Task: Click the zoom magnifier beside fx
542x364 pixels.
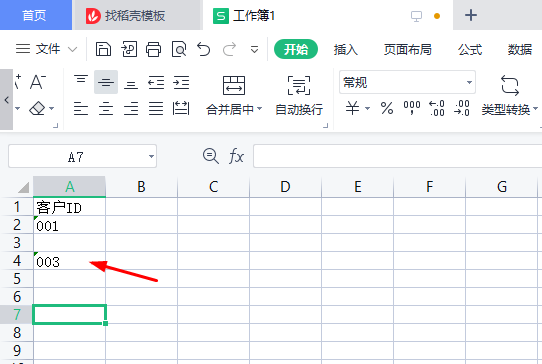Action: click(x=210, y=156)
